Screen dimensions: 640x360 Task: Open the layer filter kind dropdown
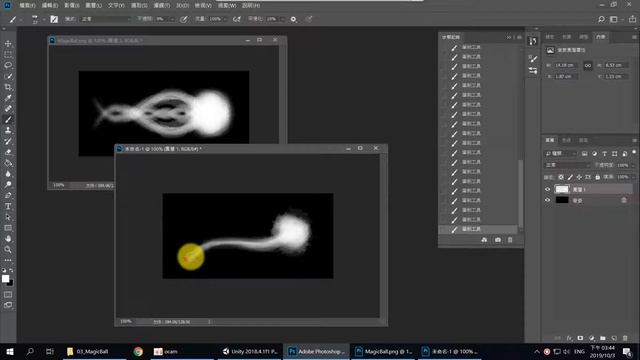click(x=560, y=153)
